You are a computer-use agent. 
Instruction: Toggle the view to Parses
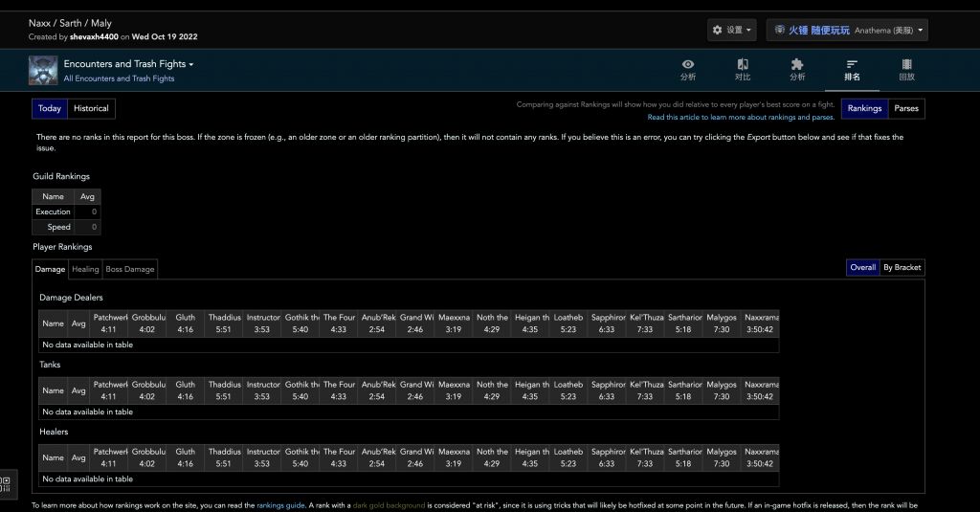pyautogui.click(x=906, y=108)
